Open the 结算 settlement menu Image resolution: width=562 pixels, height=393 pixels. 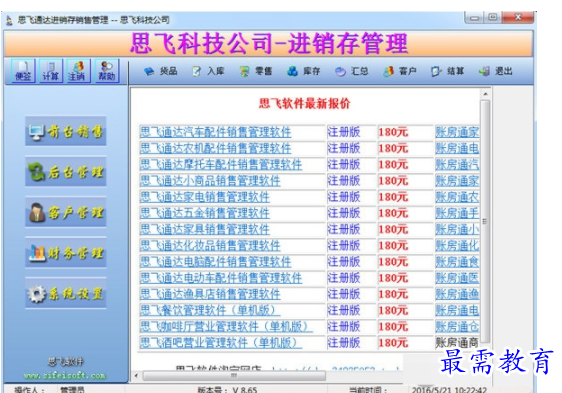pos(448,71)
